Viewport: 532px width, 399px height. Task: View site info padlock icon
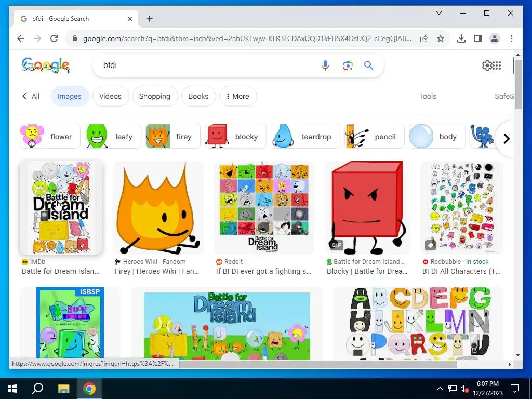pyautogui.click(x=75, y=38)
